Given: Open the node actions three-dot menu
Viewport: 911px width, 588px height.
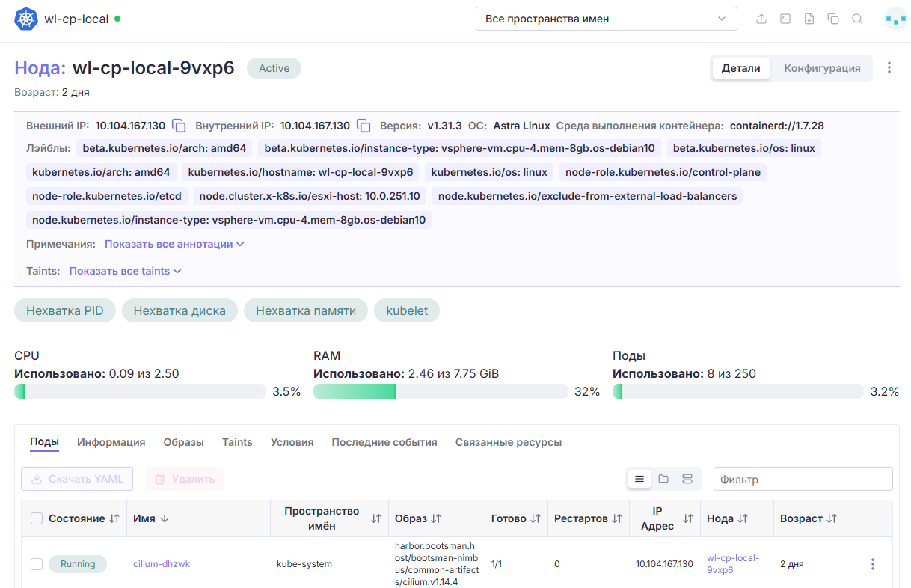Looking at the screenshot, I should point(889,68).
